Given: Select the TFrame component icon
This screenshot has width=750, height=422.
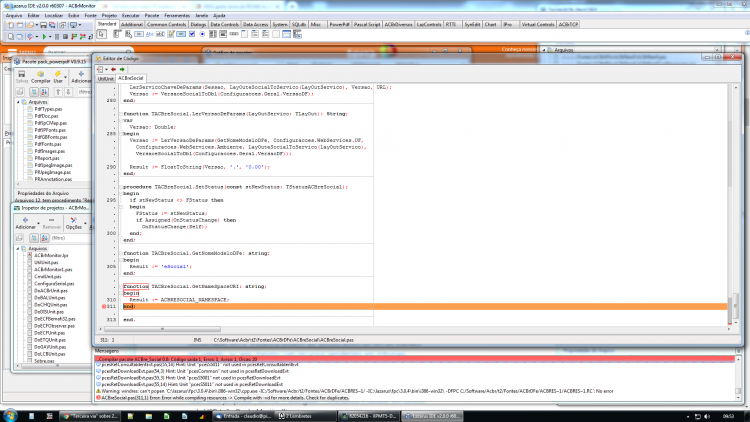Looking at the screenshot, I should [287, 34].
